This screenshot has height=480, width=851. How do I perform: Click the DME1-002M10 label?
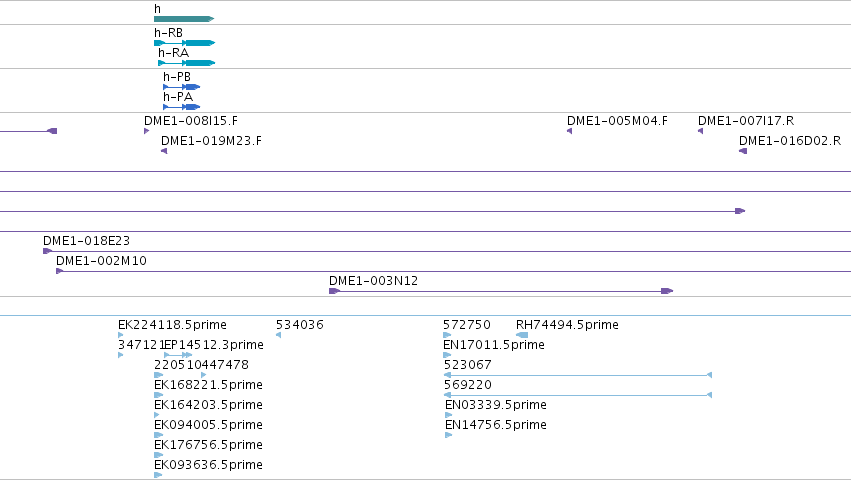click(101, 261)
